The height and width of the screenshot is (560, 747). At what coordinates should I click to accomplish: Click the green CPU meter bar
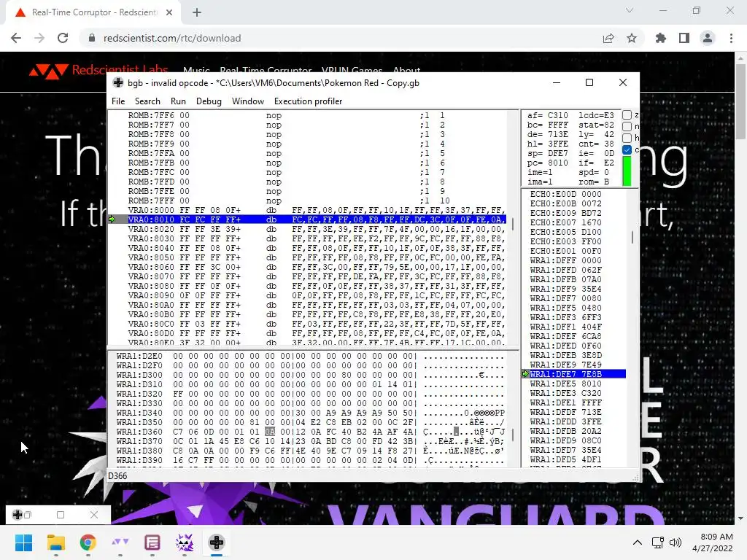[x=627, y=171]
